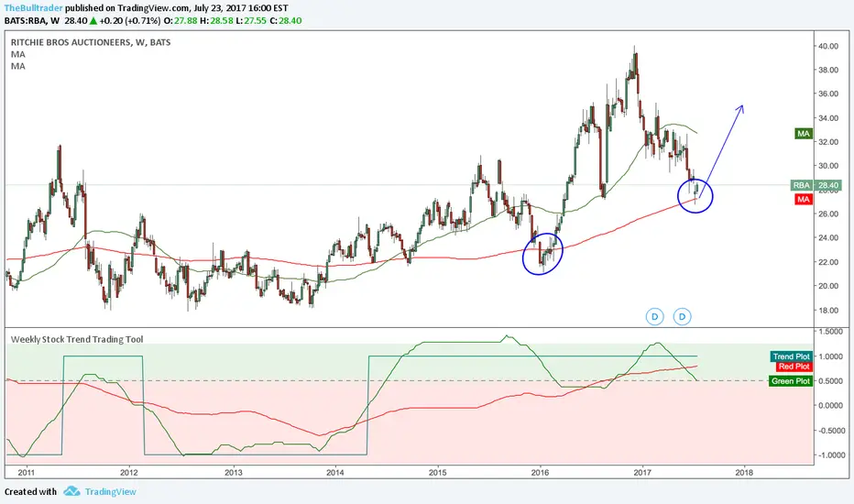
Task: Click the C:28.40 close price value
Action: pyautogui.click(x=285, y=21)
